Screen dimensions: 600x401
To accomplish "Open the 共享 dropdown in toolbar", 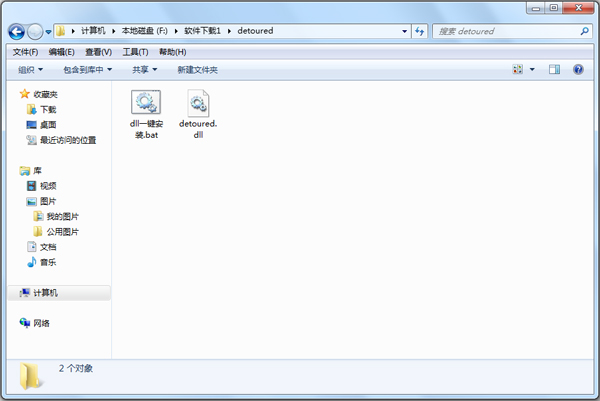I will click(144, 70).
